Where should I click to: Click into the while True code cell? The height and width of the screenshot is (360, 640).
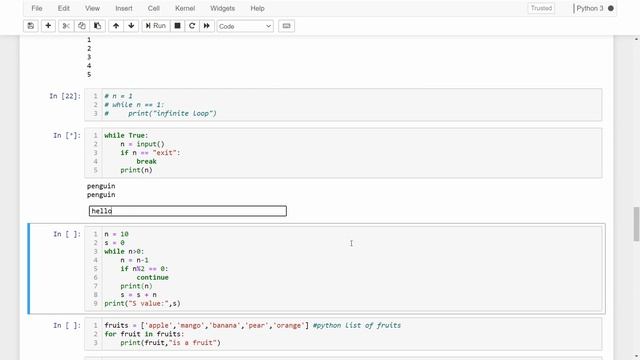(343, 153)
